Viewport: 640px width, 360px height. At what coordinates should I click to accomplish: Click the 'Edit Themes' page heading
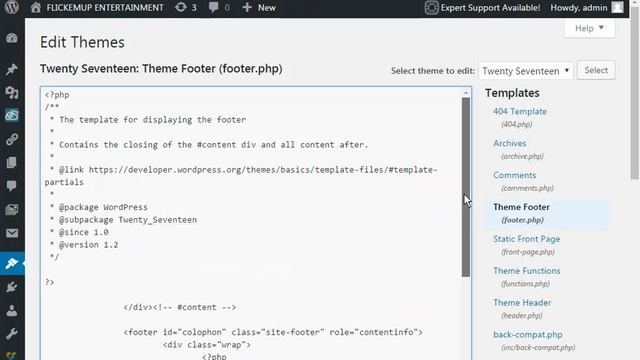[x=82, y=42]
